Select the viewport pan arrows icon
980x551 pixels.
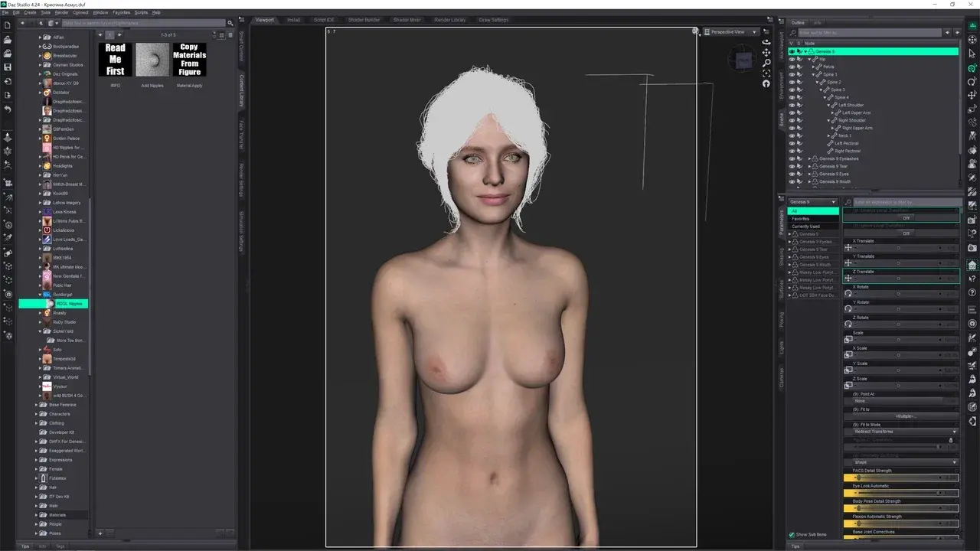(766, 53)
